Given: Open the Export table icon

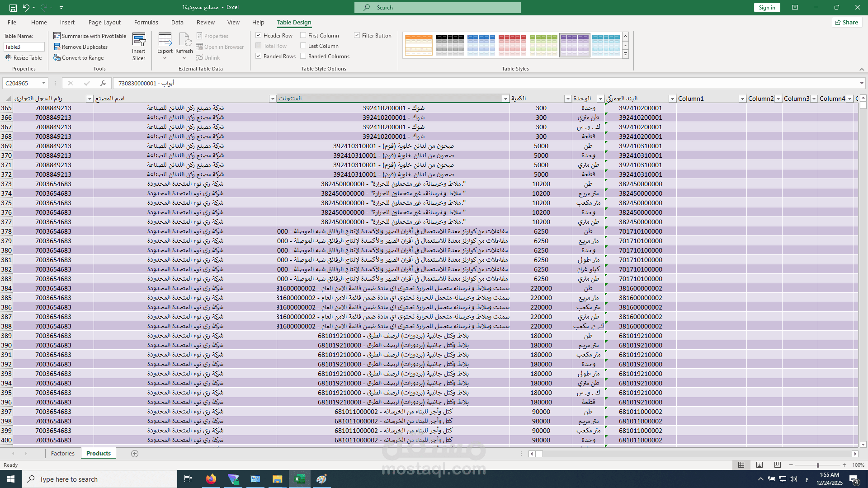Looking at the screenshot, I should pos(165,40).
